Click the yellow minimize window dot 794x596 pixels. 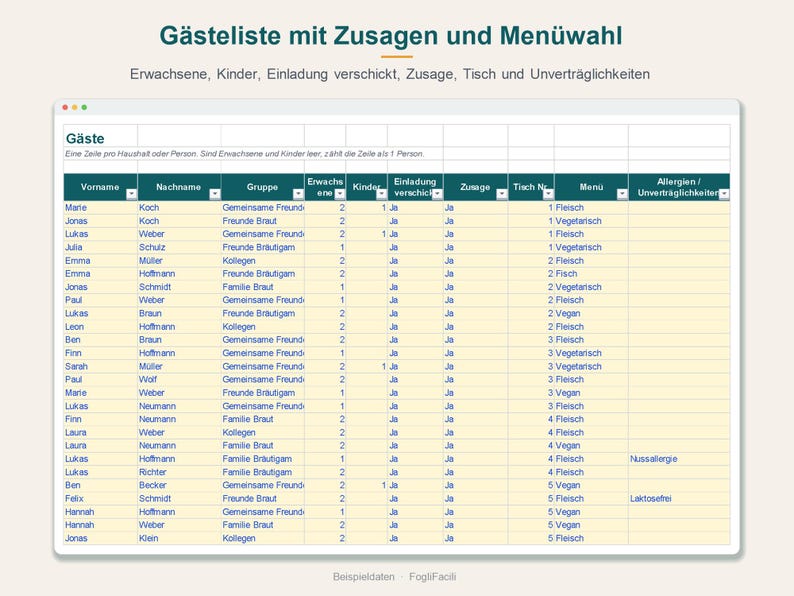(74, 107)
